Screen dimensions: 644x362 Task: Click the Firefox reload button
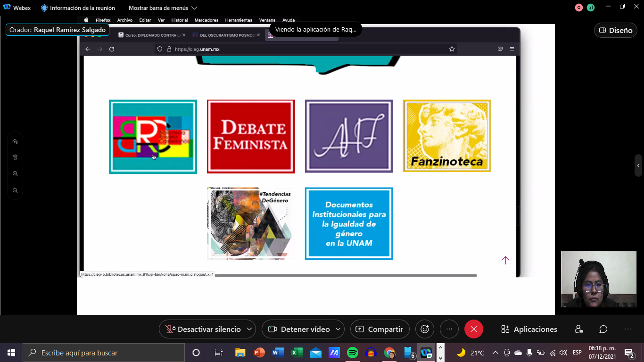click(x=112, y=49)
